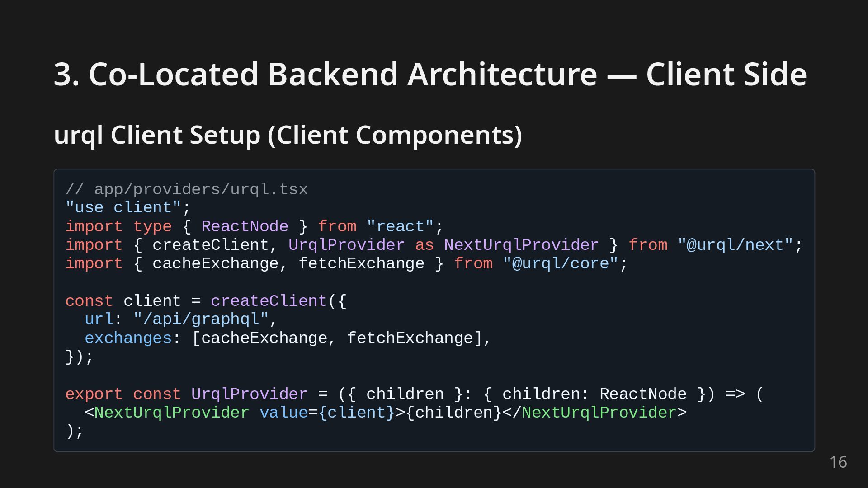Click the "@urql/core" import string
Viewport: 868px width, 488px height.
point(560,263)
